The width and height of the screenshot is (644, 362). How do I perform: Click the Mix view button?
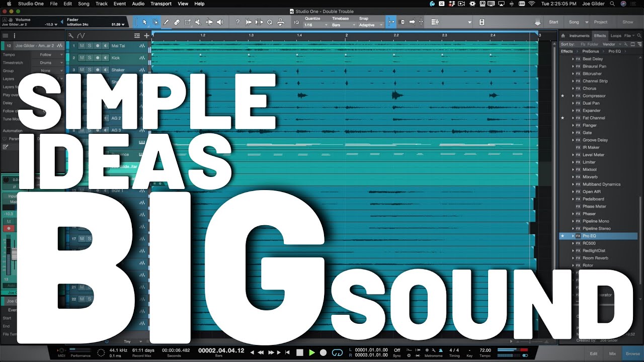tap(612, 354)
